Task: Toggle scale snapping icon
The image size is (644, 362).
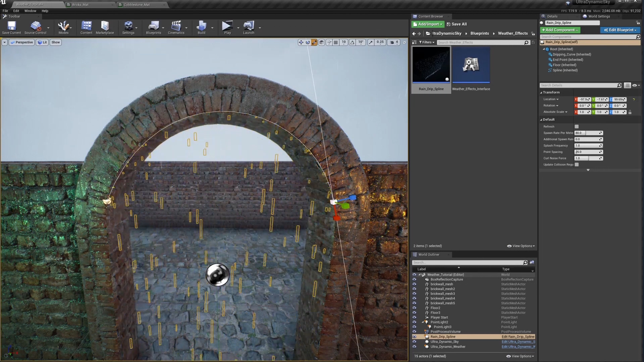Action: click(x=371, y=42)
